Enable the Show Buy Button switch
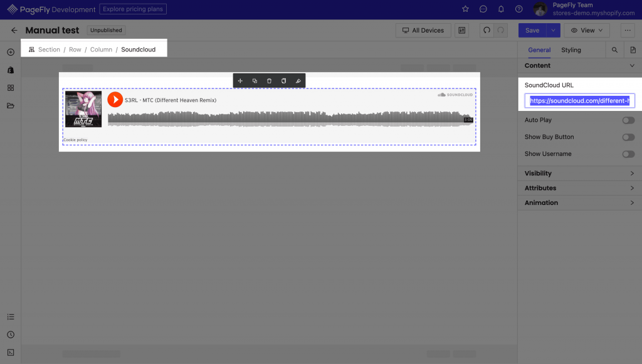 [x=628, y=137]
